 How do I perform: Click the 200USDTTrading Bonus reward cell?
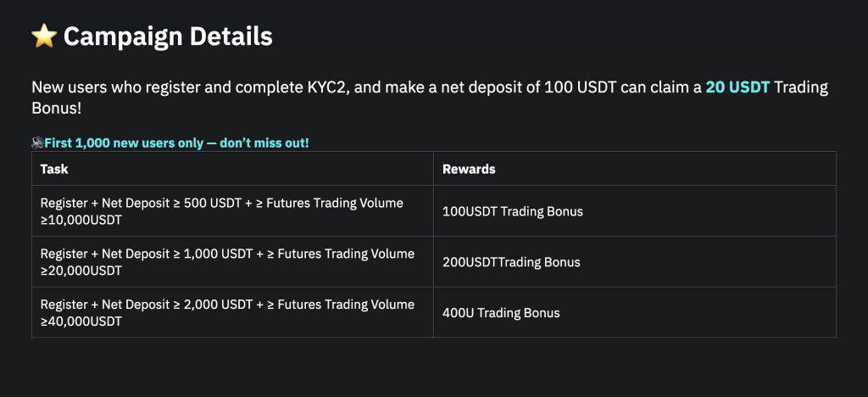click(x=511, y=262)
